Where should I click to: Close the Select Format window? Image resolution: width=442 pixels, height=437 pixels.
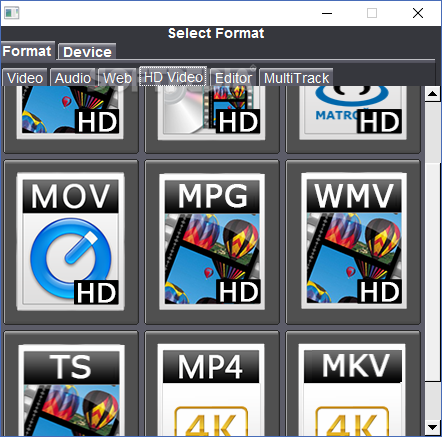[418, 13]
